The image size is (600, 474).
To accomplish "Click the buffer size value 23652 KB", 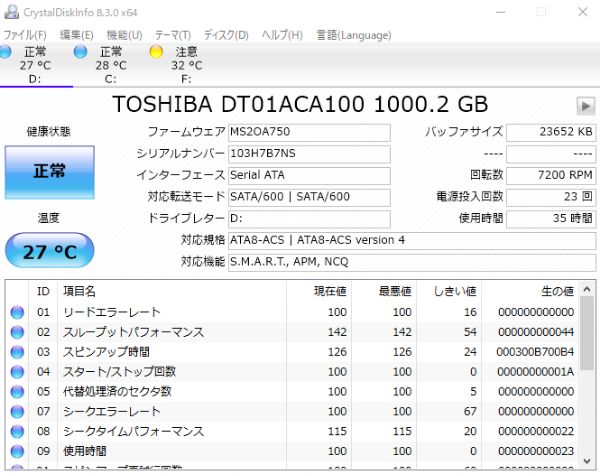I will [x=551, y=132].
